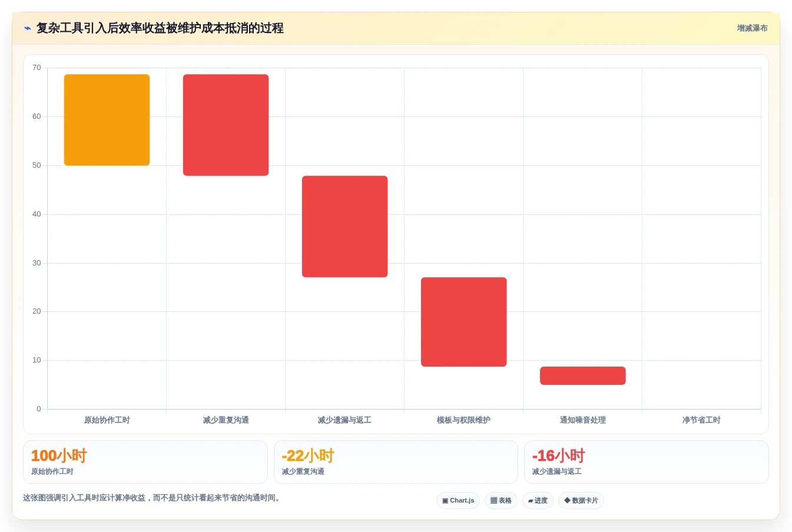Image resolution: width=792 pixels, height=532 pixels.
Task: Click the y-axis value 50
Action: pos(37,165)
